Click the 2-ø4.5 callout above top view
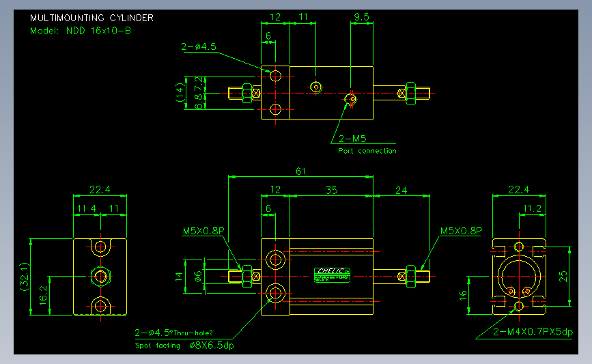 click(199, 46)
